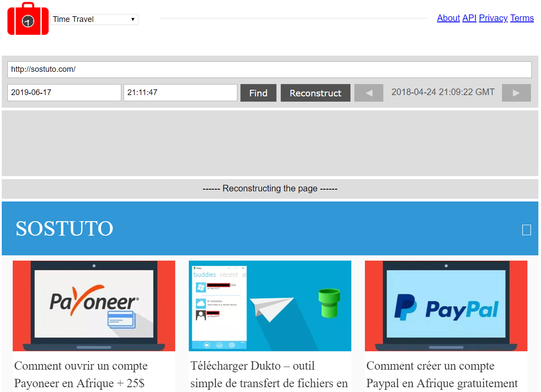Open the Time Travel dropdown menu

click(94, 19)
